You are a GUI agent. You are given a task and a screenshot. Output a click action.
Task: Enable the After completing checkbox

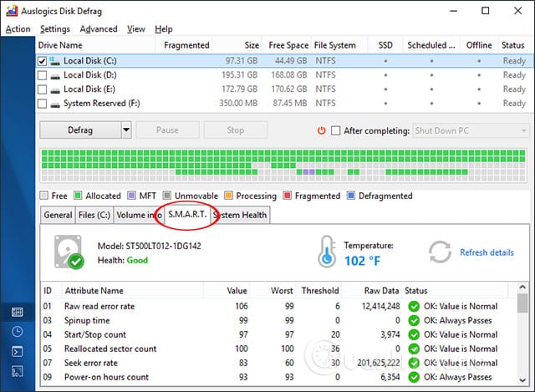tap(336, 130)
